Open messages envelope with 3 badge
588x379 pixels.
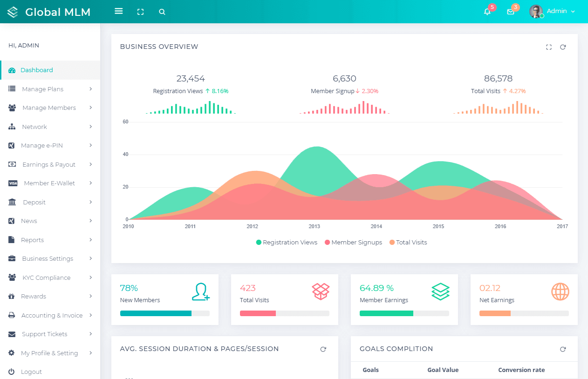[x=511, y=12]
